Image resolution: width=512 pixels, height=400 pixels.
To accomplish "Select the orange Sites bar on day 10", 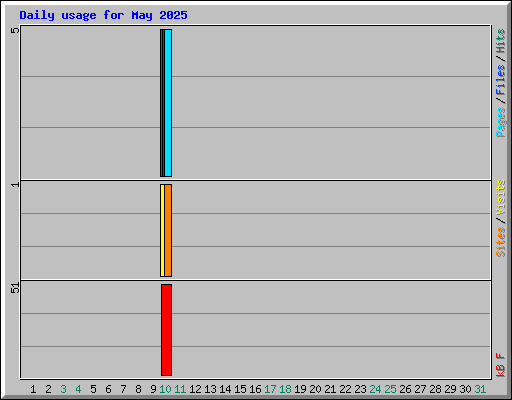I will [x=168, y=230].
